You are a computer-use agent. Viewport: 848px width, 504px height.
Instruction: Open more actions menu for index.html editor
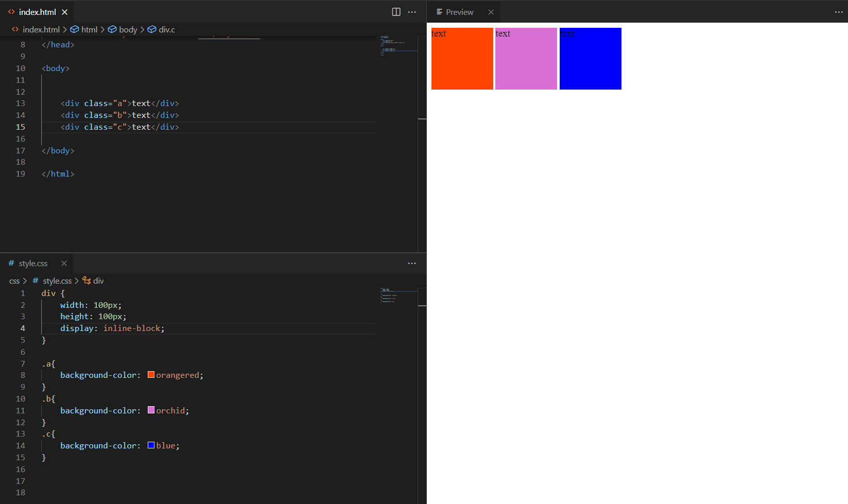click(411, 11)
